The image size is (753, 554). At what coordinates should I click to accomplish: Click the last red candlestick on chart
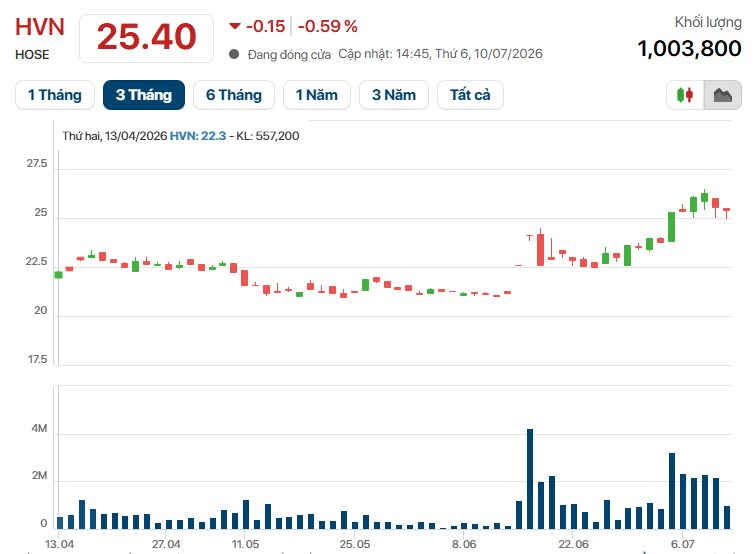[x=727, y=212]
